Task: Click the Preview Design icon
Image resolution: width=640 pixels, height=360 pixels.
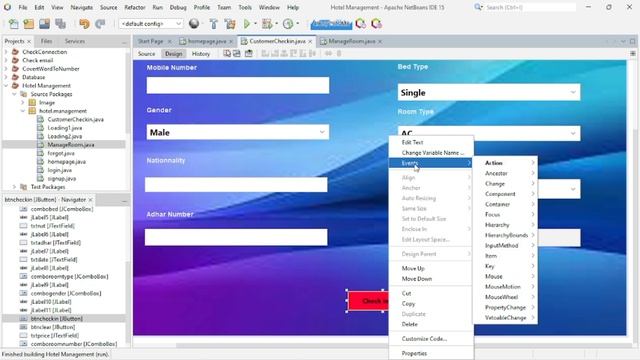Action: (249, 53)
